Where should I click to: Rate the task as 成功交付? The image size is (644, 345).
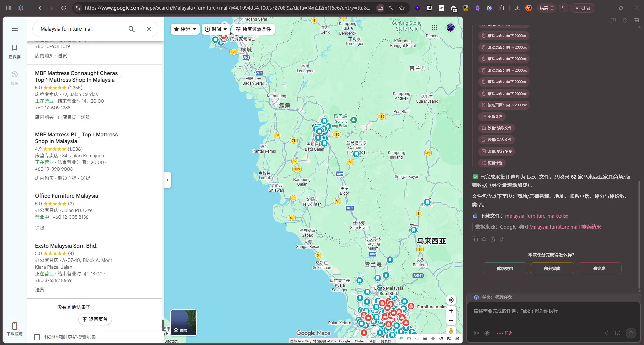coord(505,268)
